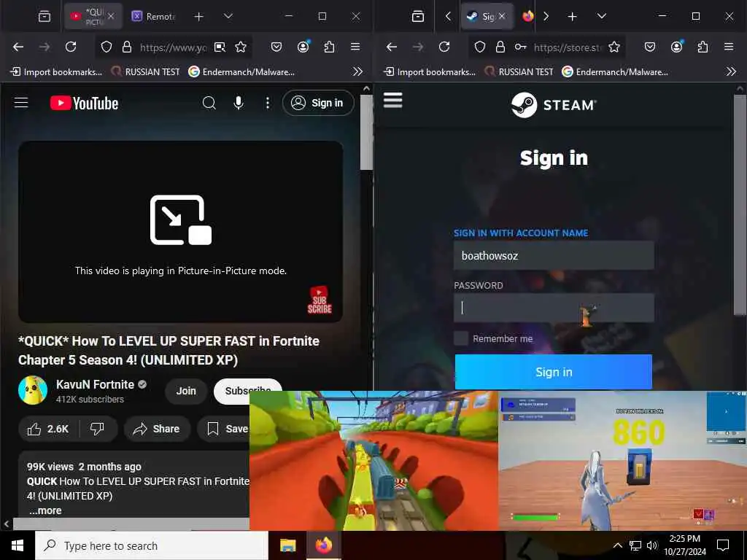Open Firefox View in left window
Screen dimensions: 747x560
tap(44, 17)
